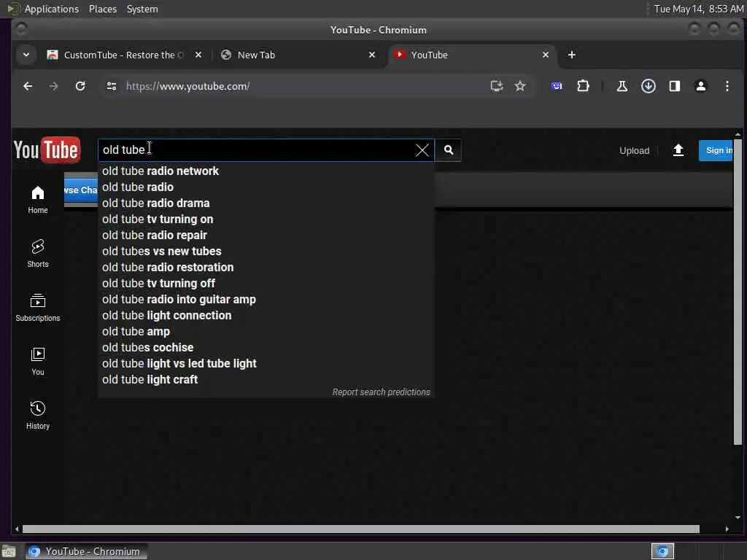Clear the search box with X
Image resolution: width=747 pixels, height=560 pixels.
pyautogui.click(x=422, y=150)
